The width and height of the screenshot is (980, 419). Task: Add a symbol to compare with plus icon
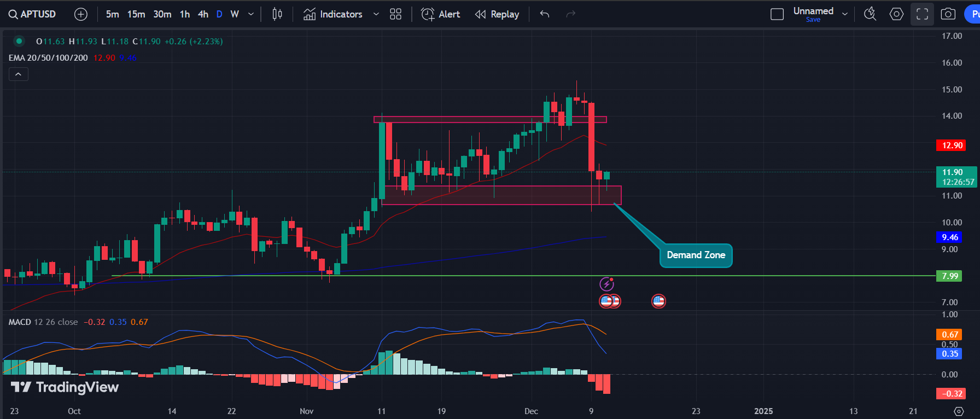click(81, 14)
